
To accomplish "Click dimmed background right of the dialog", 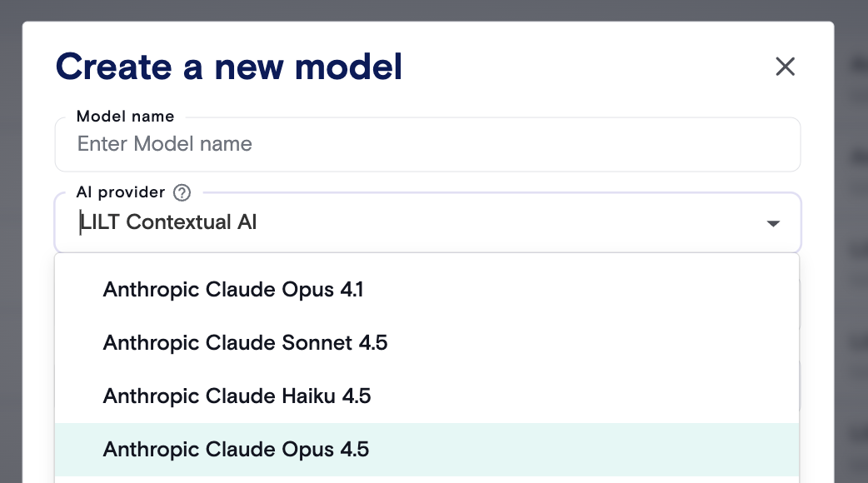I will tap(851, 250).
